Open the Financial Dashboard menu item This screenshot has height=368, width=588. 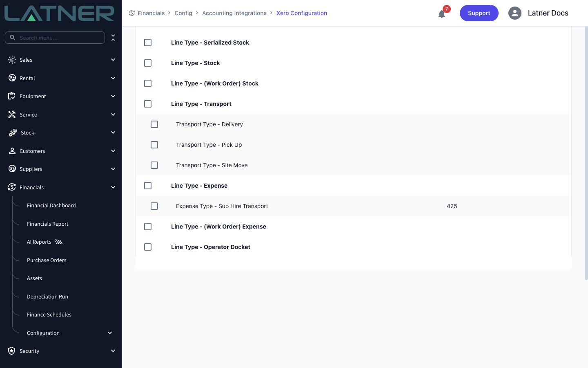[x=51, y=206]
